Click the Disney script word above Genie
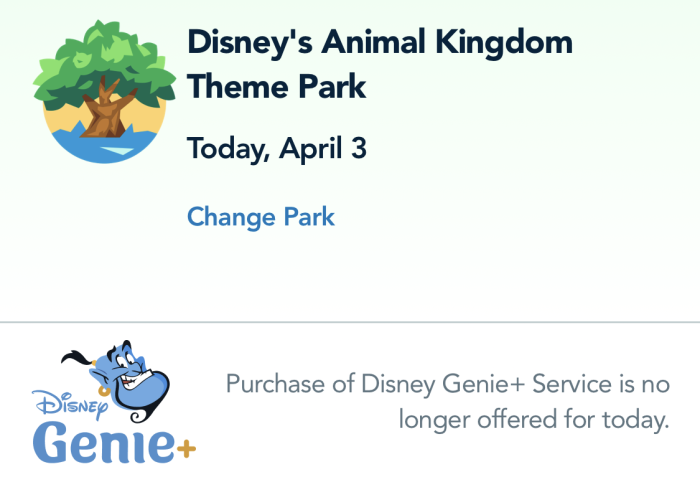 coord(70,404)
